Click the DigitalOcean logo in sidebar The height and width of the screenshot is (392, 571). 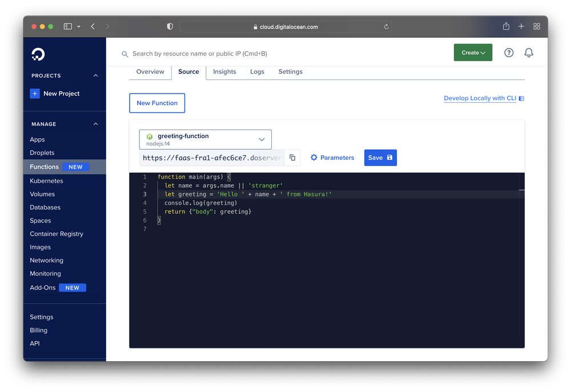[x=38, y=54]
